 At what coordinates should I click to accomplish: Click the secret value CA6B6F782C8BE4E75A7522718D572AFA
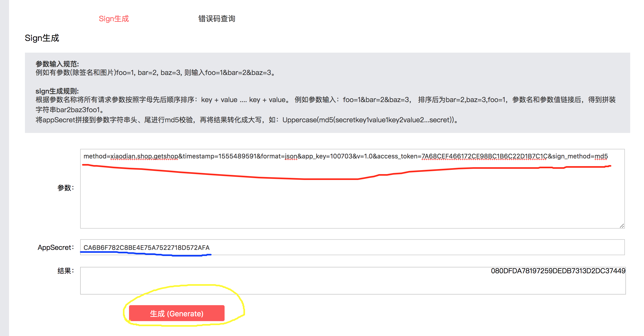tap(147, 247)
